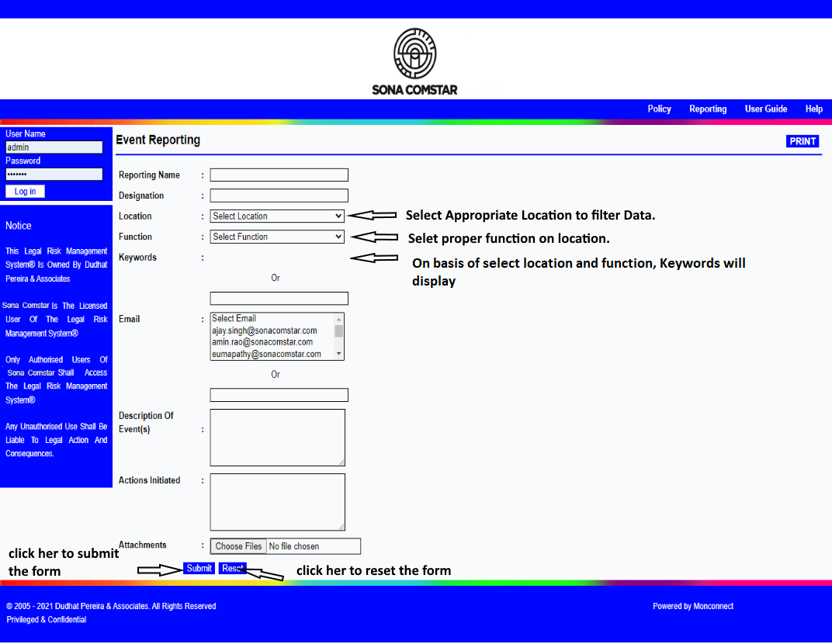Click the User Name input field
Viewport: 832px width, 644px height.
coord(54,147)
